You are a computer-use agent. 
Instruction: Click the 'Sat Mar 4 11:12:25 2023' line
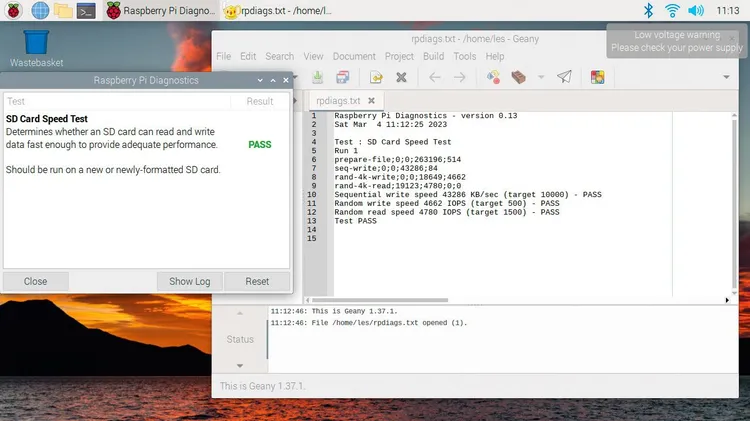coord(390,124)
